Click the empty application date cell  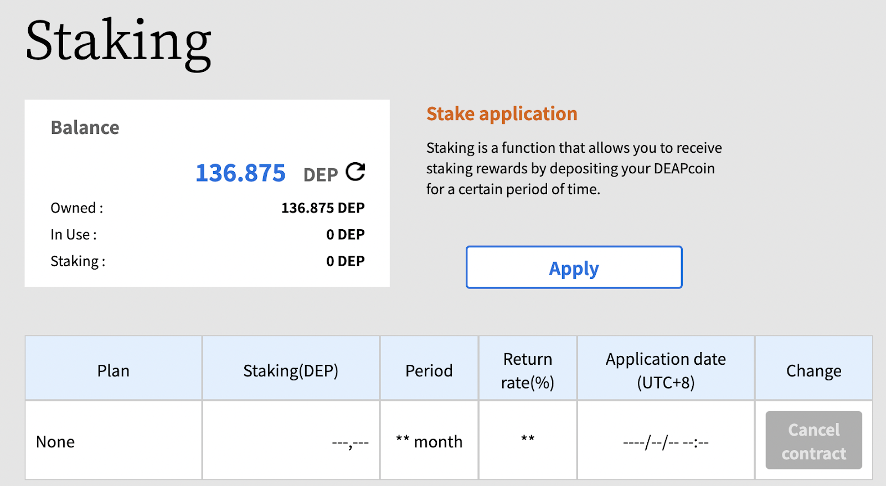tap(666, 441)
